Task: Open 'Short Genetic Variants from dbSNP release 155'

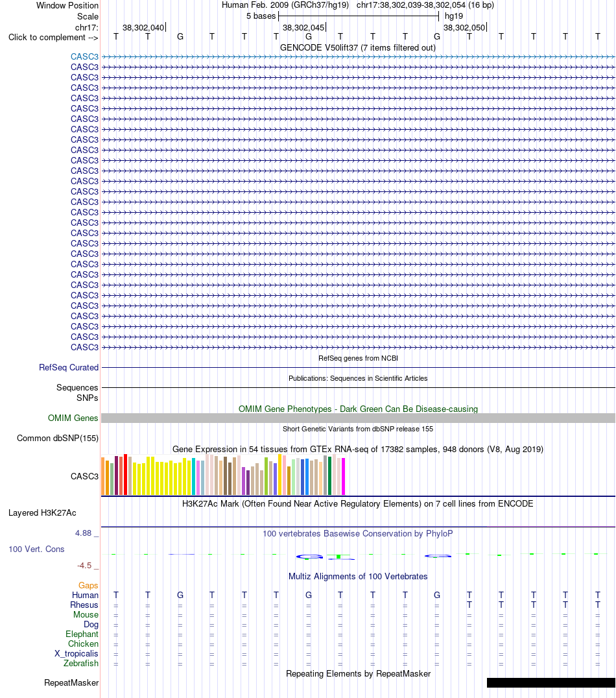Action: click(x=358, y=429)
